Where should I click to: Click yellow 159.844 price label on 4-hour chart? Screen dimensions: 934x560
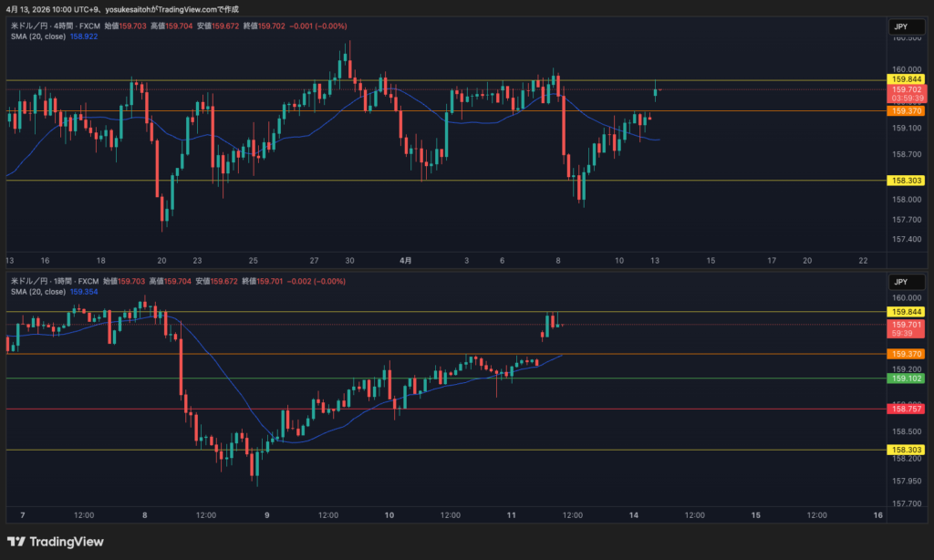907,79
